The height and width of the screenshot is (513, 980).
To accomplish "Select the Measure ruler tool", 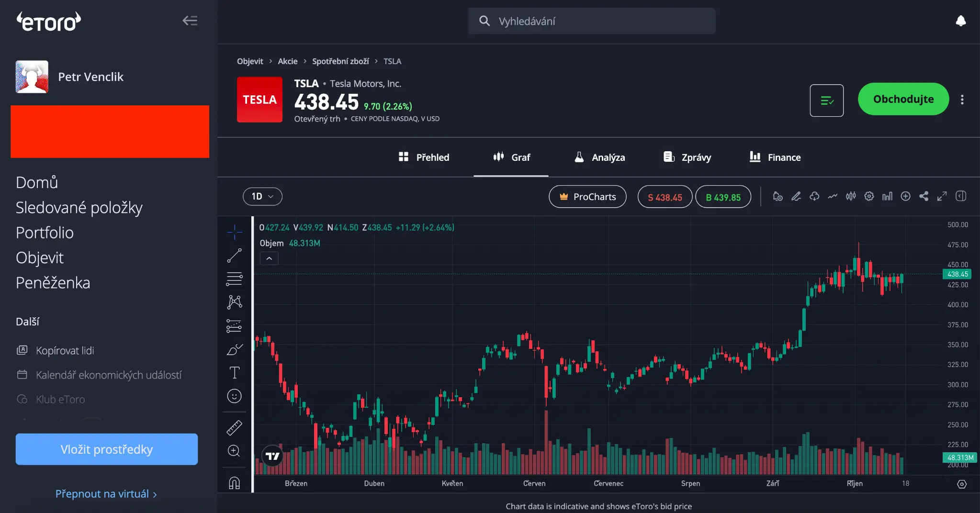I will click(234, 427).
